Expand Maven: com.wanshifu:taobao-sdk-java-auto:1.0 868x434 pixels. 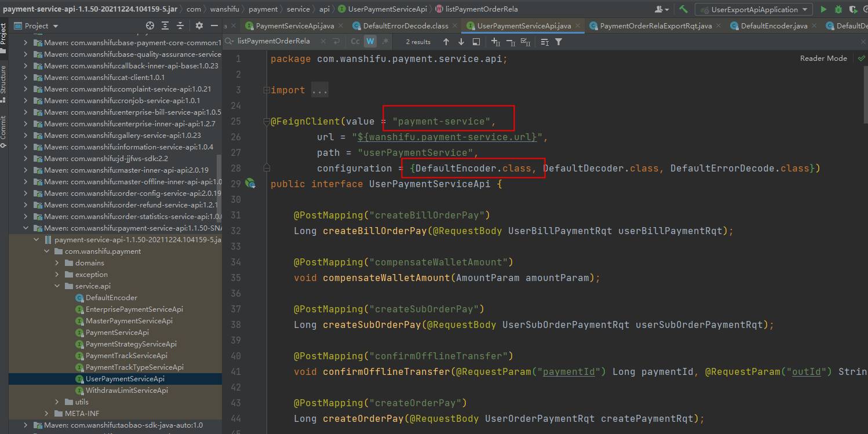[x=25, y=425]
